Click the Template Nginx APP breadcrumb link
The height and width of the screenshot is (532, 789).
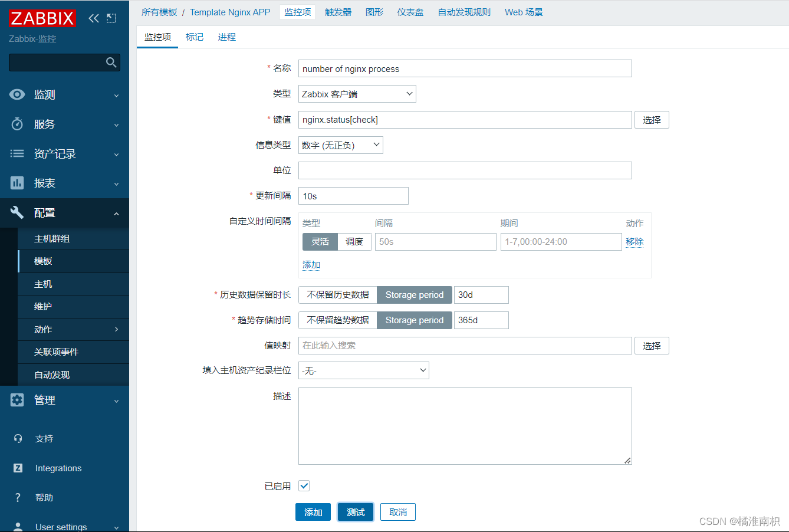pos(230,12)
